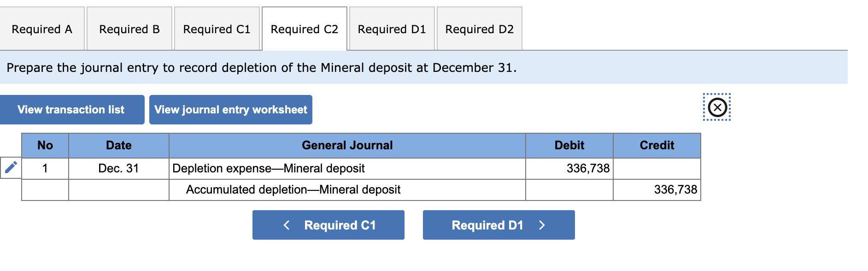
Task: Advance to Required D1 using the next button
Action: pos(499,225)
